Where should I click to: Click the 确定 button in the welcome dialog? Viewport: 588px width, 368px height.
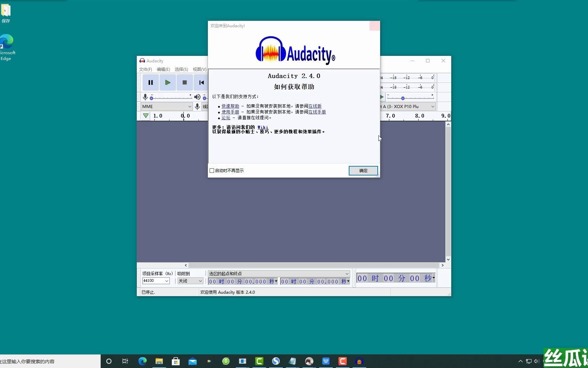tap(363, 171)
